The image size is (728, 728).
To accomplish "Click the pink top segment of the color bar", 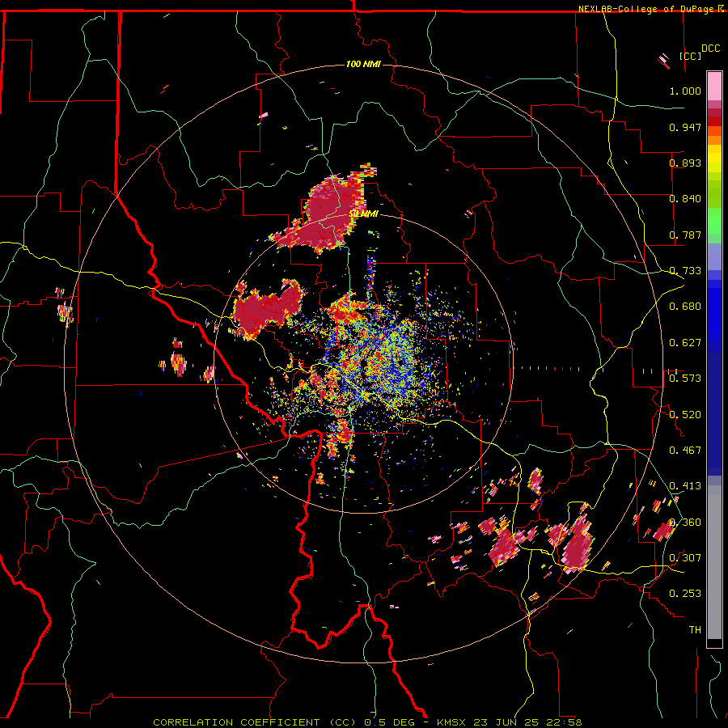I will pyautogui.click(x=714, y=86).
